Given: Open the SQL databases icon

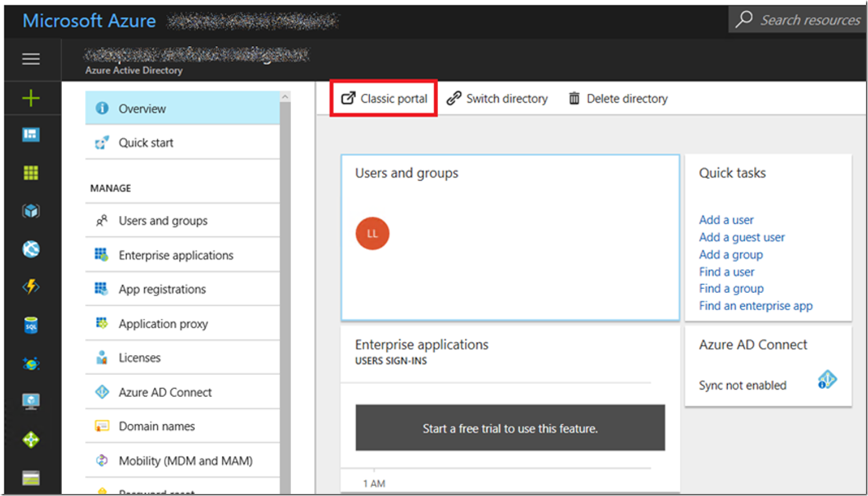Looking at the screenshot, I should click(31, 325).
